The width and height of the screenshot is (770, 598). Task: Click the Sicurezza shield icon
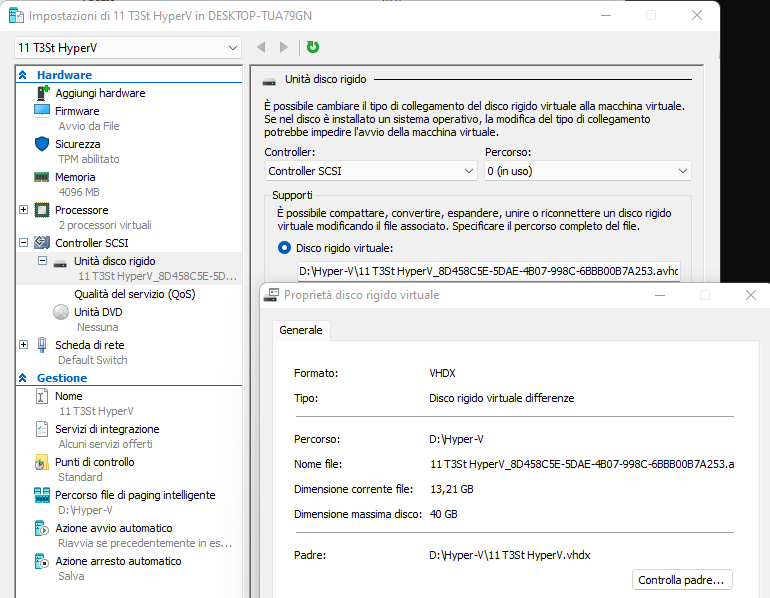pyautogui.click(x=42, y=144)
